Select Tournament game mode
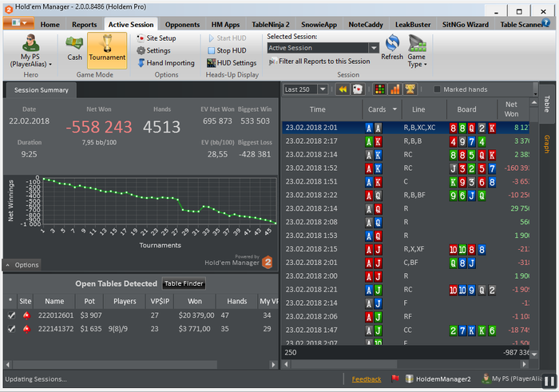 (x=107, y=49)
